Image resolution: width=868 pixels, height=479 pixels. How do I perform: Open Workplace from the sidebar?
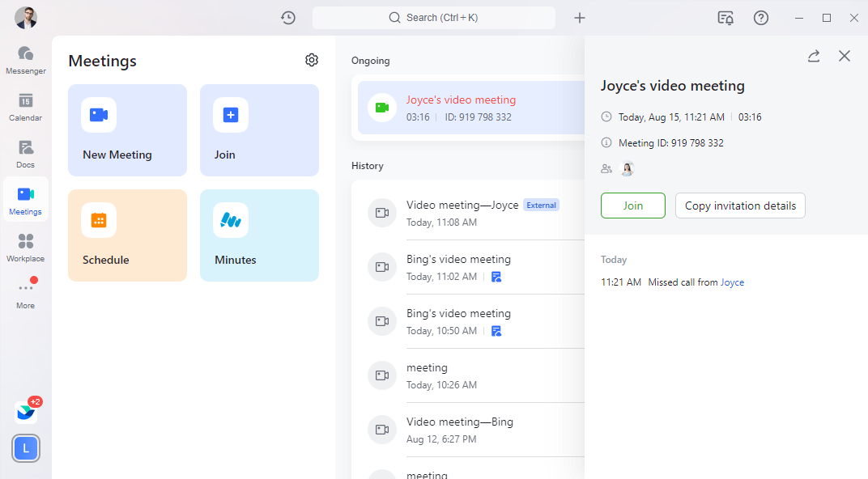click(x=26, y=248)
